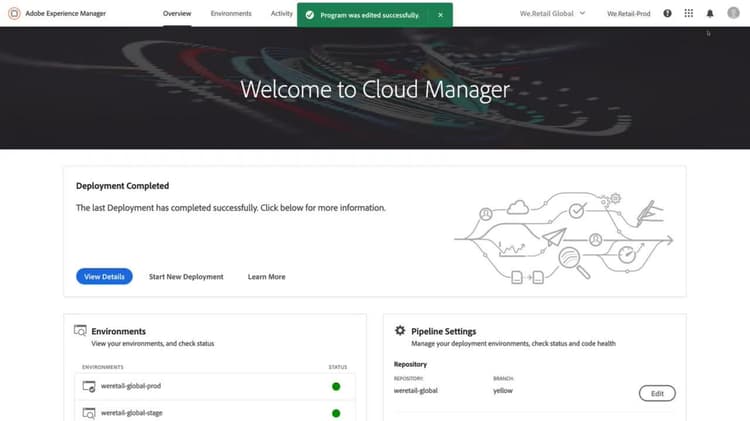Select the Overview tab

(x=177, y=13)
